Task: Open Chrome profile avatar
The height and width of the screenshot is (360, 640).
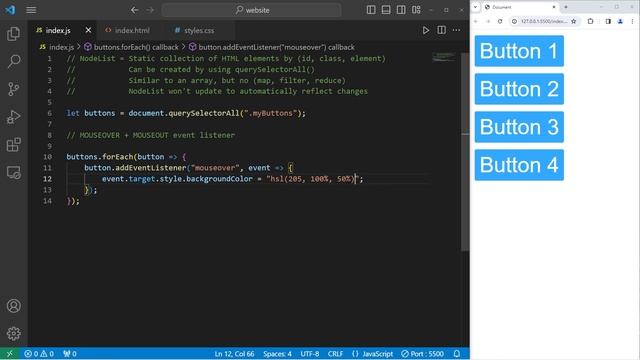Action: tap(620, 21)
